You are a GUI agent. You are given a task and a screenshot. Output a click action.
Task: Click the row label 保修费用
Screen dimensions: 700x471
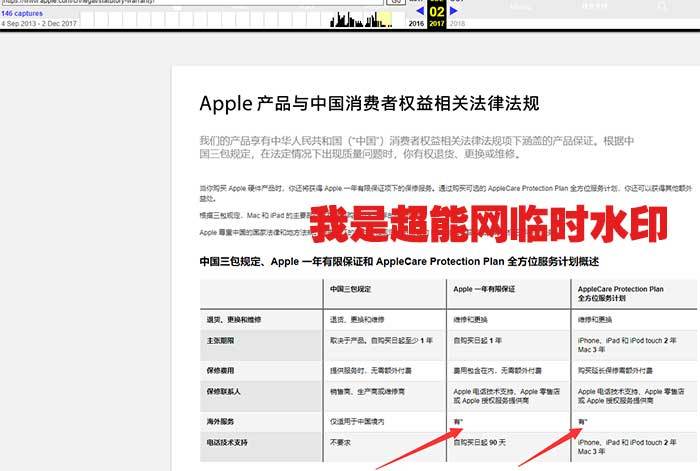[220, 371]
